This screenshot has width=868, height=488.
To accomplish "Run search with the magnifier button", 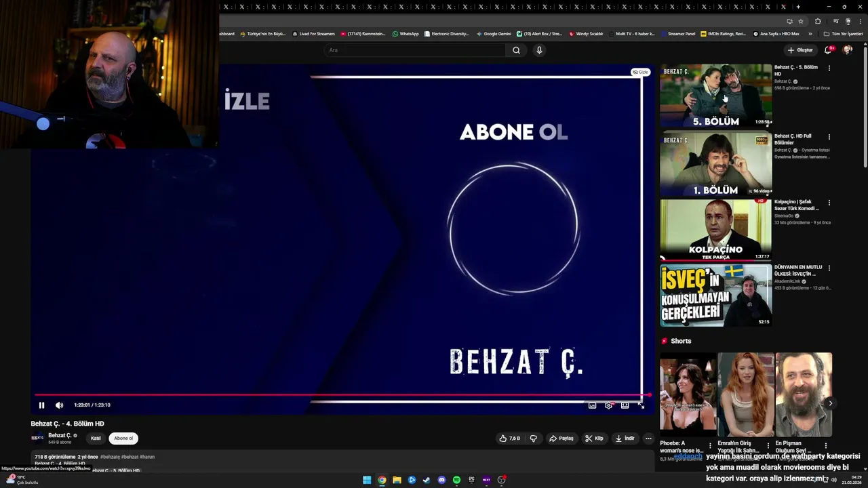I will click(x=516, y=50).
